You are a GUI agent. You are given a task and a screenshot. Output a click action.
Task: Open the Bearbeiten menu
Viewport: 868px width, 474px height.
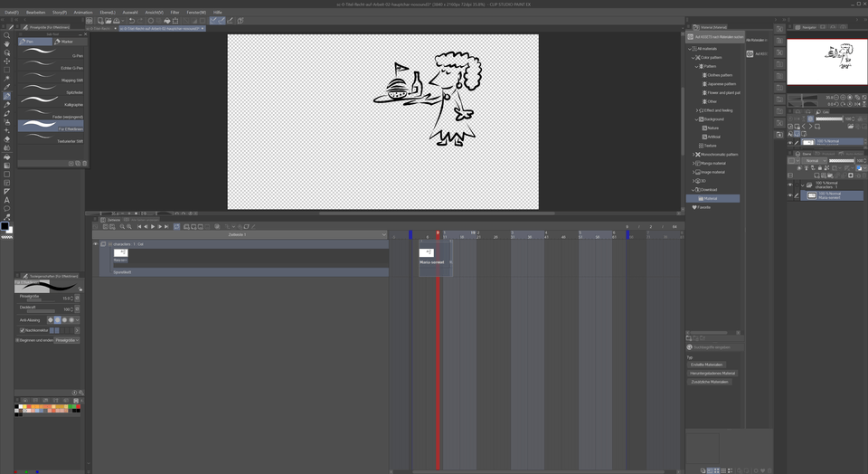(x=35, y=12)
